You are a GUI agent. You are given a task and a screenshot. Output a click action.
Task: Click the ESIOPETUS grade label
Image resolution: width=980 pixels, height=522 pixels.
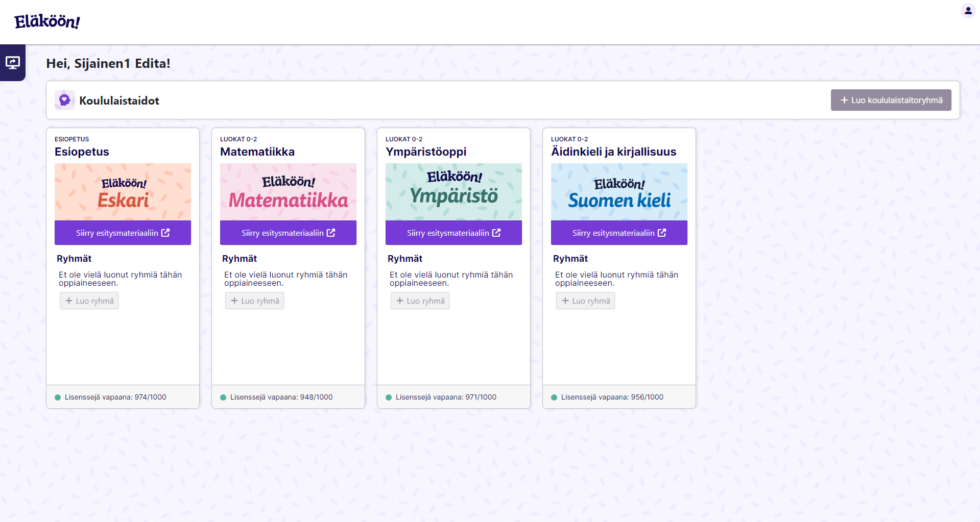pos(71,139)
